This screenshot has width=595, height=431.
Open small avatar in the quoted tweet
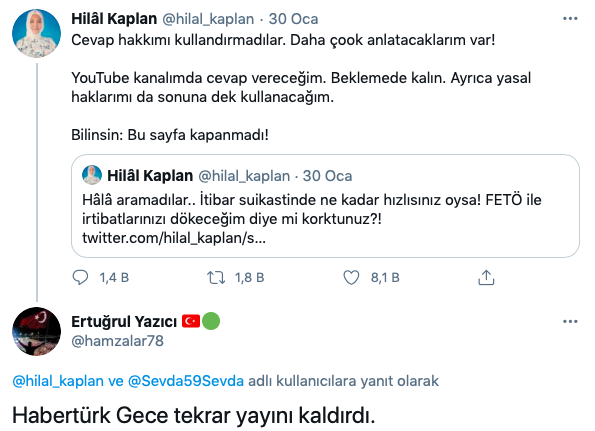[x=92, y=175]
